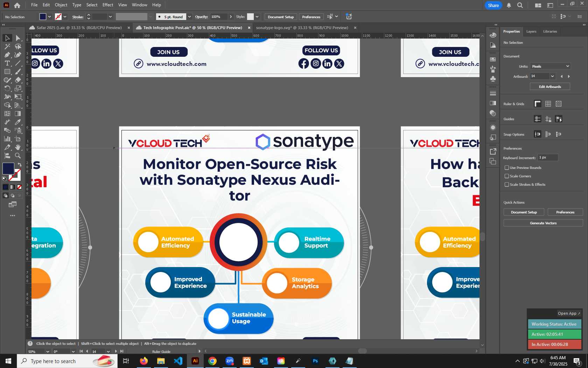Select the Rectangle tool
The height and width of the screenshot is (368, 588).
pos(7,71)
